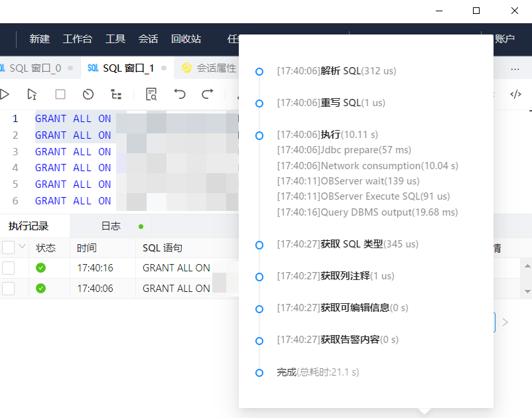
Task: Tick the select-all checkbox in table header
Action: point(8,247)
